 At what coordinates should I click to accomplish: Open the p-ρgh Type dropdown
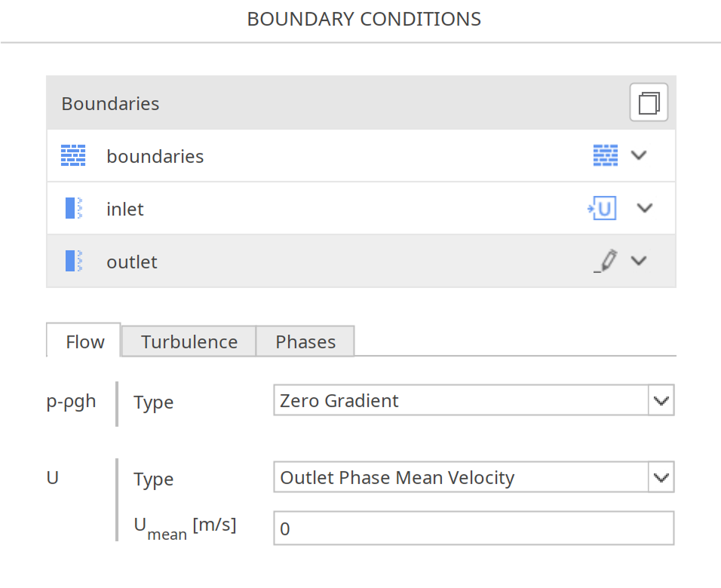tap(661, 400)
